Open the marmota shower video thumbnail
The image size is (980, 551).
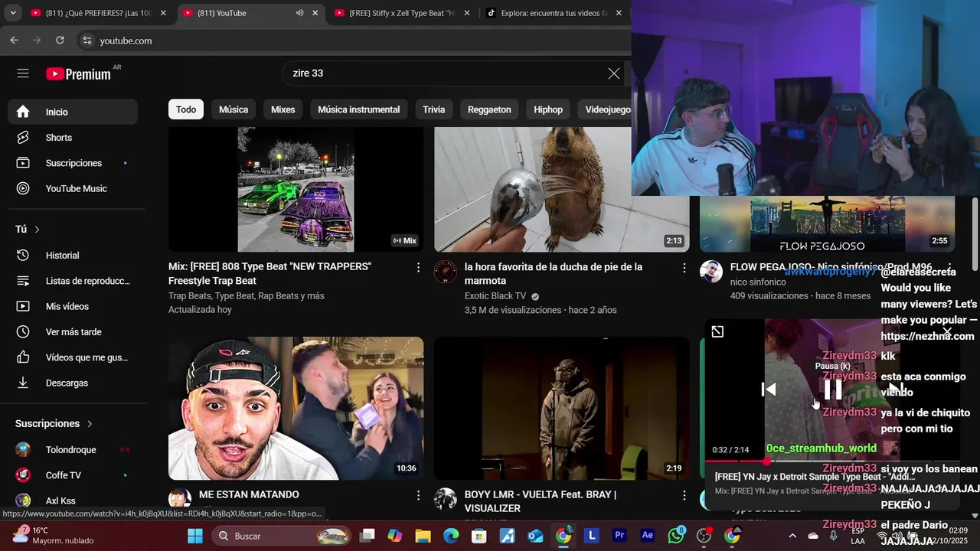(x=561, y=189)
